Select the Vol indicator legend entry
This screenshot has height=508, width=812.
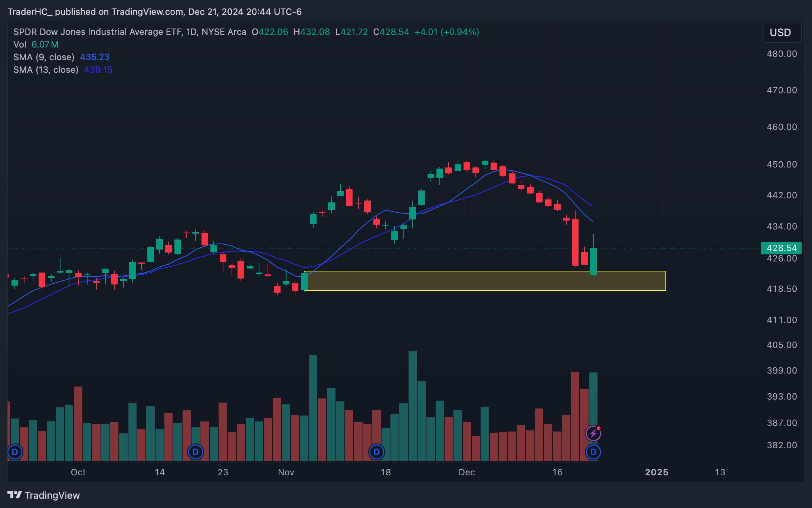point(20,45)
